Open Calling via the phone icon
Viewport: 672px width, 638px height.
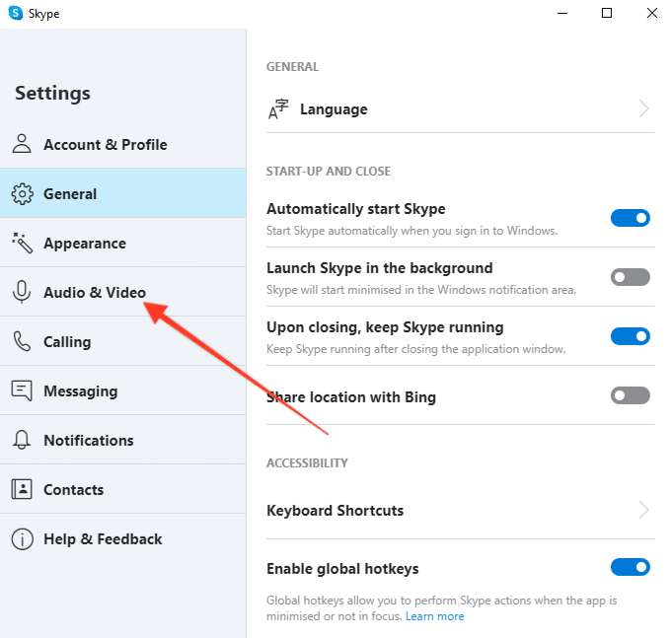(22, 341)
